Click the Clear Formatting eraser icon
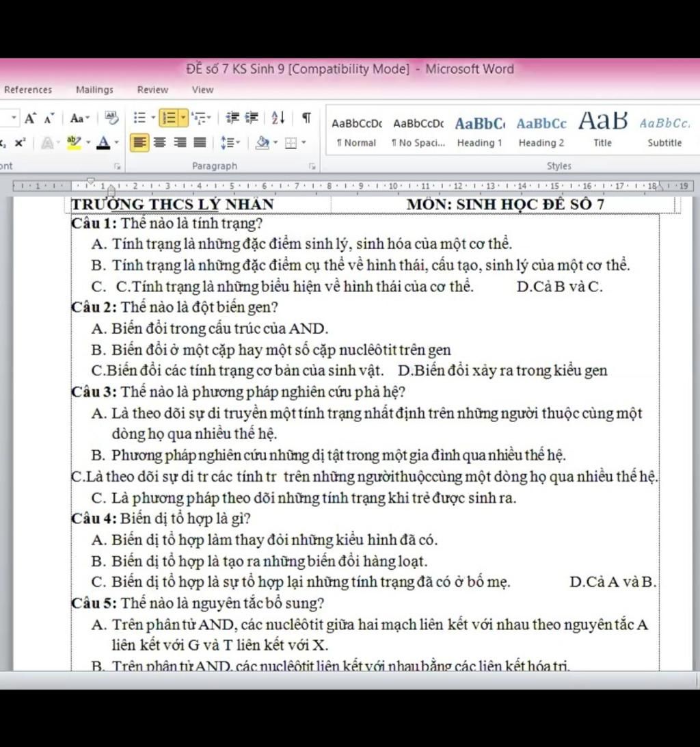The width and height of the screenshot is (700, 747). [111, 118]
